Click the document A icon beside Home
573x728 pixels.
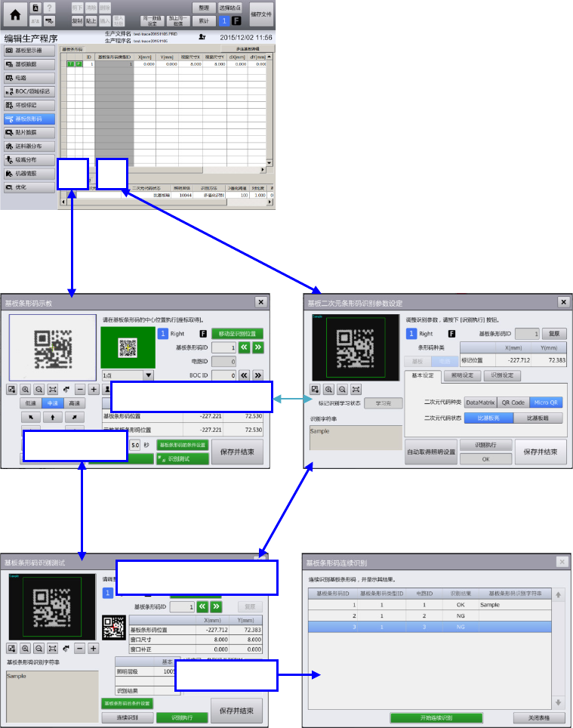pyautogui.click(x=35, y=8)
